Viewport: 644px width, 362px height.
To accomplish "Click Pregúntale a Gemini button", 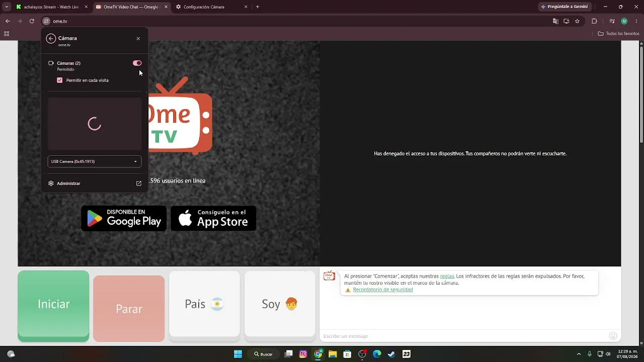I will 563,7.
